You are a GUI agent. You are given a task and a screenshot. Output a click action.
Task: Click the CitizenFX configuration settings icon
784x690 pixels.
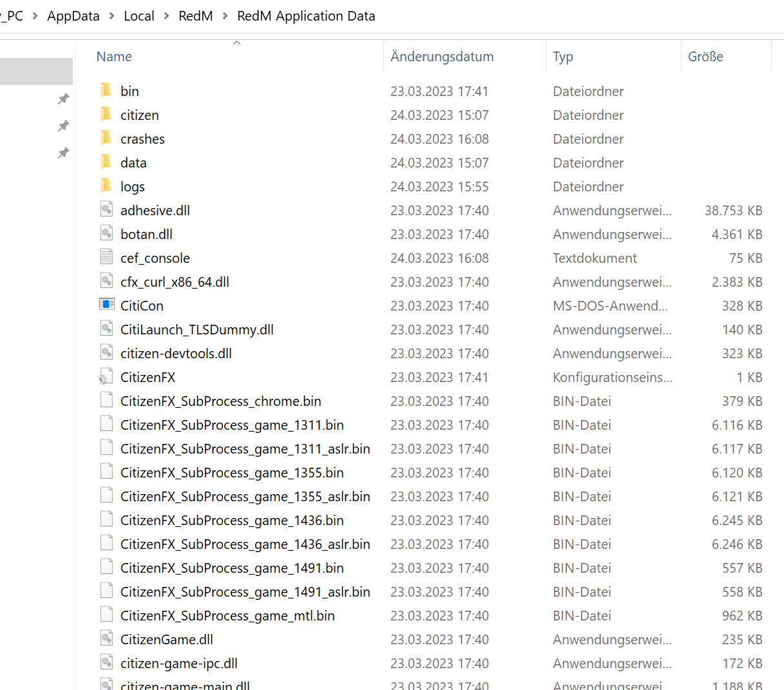pos(105,377)
